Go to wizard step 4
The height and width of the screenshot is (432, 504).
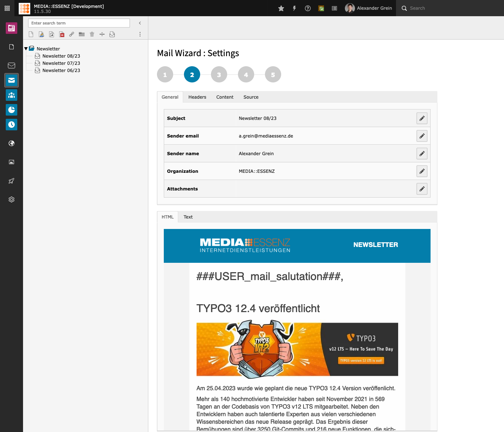pos(246,75)
